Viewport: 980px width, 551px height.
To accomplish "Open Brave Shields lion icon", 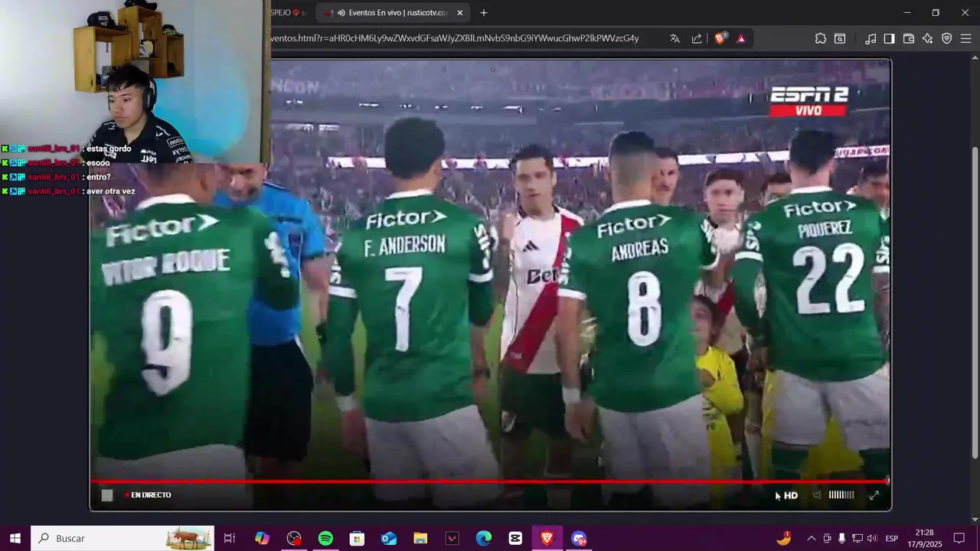I will pyautogui.click(x=720, y=38).
